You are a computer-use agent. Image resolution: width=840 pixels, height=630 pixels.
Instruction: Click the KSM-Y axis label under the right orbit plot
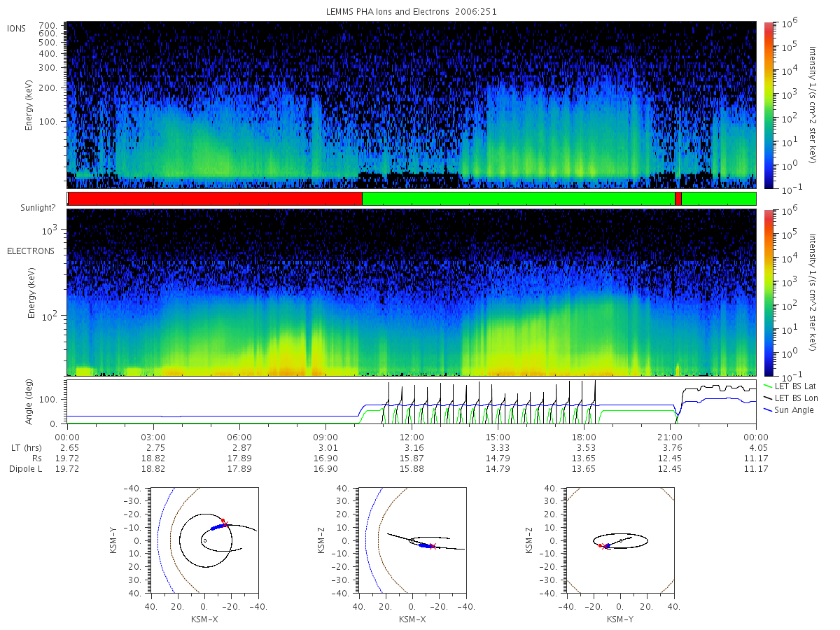[619, 619]
